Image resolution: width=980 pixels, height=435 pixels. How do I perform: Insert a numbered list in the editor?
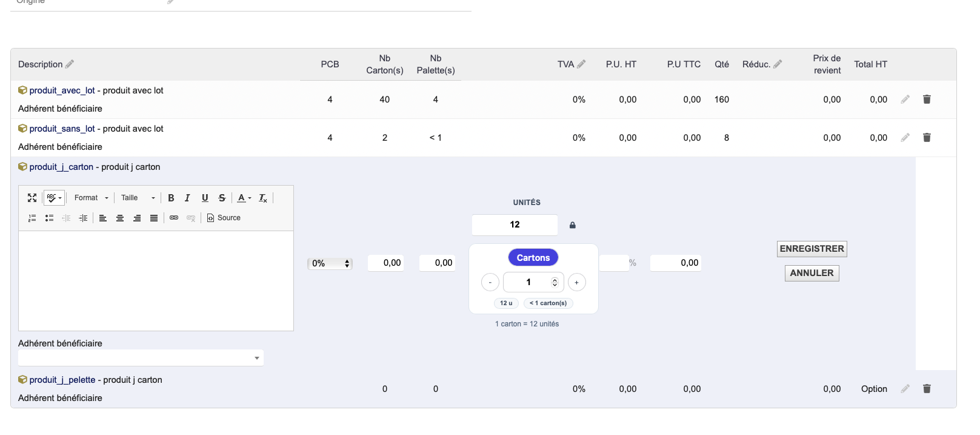coord(32,218)
